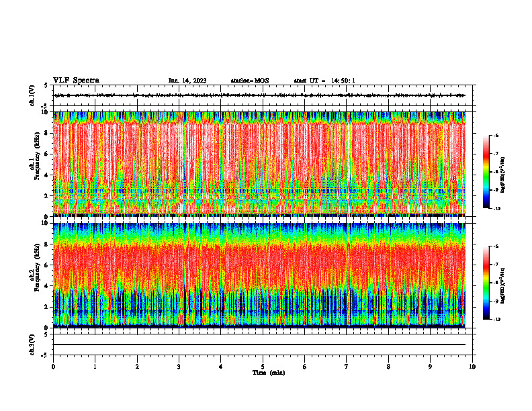
Task: Select the ch.2 spectrogram panel
Action: coord(259,275)
